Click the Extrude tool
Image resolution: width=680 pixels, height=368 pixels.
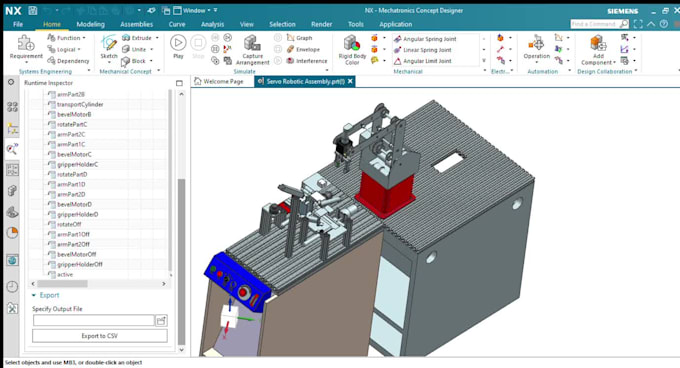tap(137, 38)
